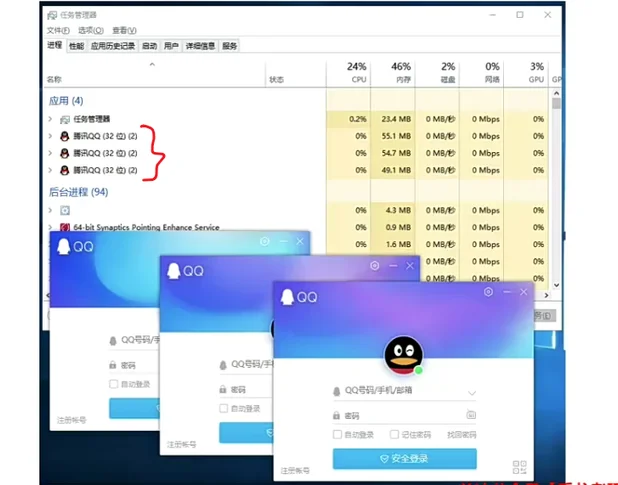Check 自动登录 in the middle QQ window
Image resolution: width=618 pixels, height=485 pixels.
pos(224,408)
